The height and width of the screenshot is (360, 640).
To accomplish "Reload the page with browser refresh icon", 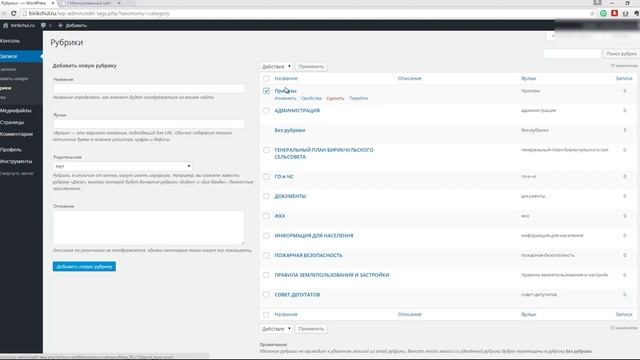I will (x=13, y=13).
